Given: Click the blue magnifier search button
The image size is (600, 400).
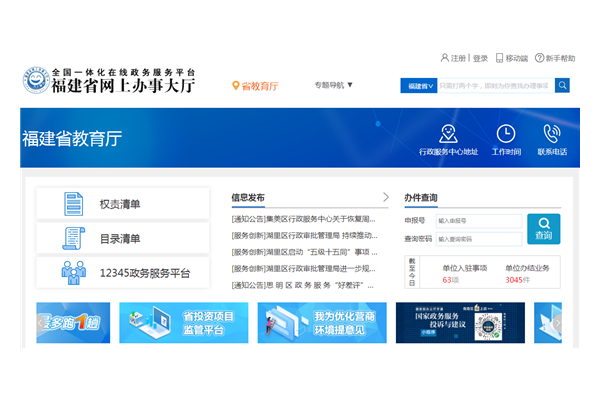Looking at the screenshot, I should coord(562,85).
